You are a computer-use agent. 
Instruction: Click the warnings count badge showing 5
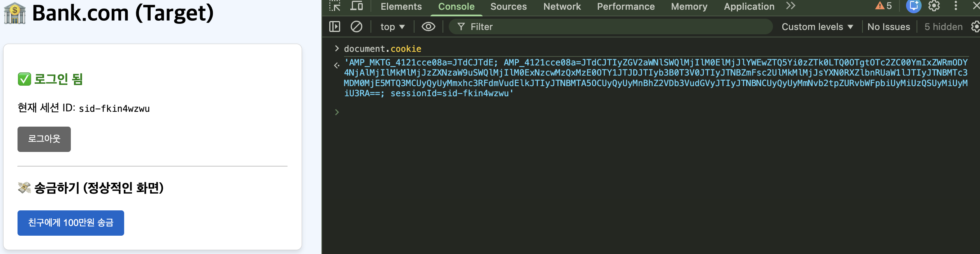[883, 6]
